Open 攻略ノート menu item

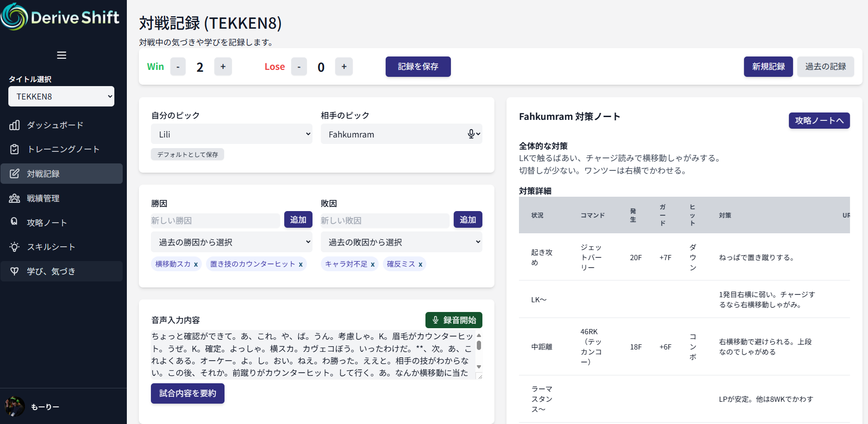(62, 223)
